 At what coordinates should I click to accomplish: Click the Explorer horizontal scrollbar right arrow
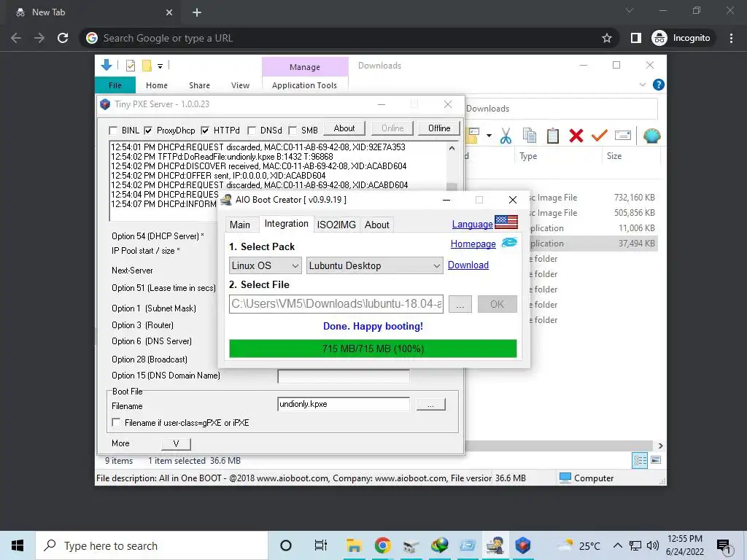660,446
